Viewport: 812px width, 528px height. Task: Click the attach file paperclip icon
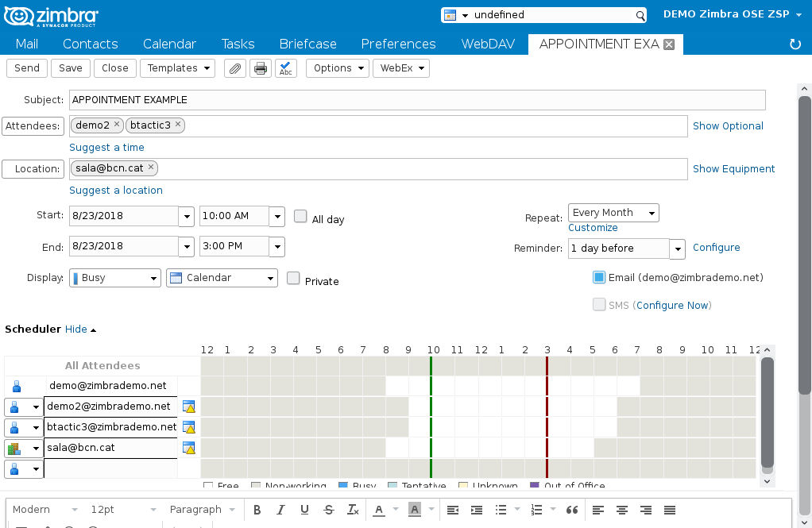tap(235, 68)
